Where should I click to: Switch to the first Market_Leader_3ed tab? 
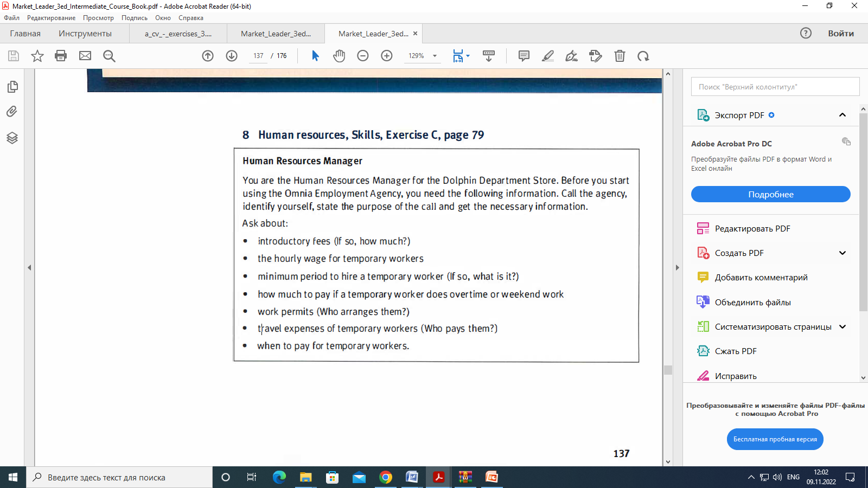pos(276,34)
